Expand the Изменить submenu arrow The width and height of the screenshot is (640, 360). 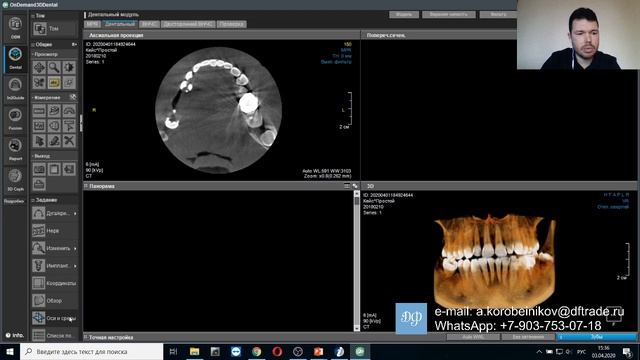coord(75,248)
